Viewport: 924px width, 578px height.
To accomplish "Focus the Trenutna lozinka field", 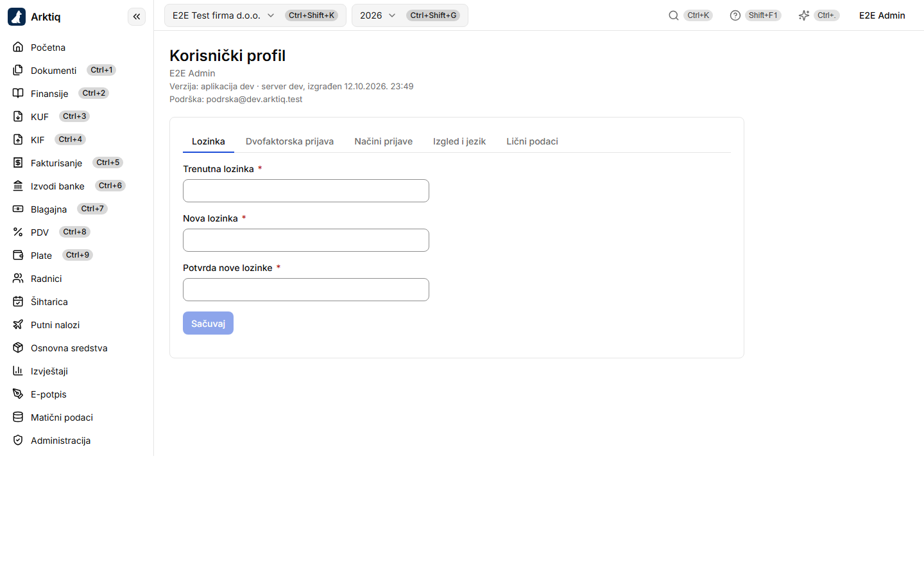I will pos(306,191).
